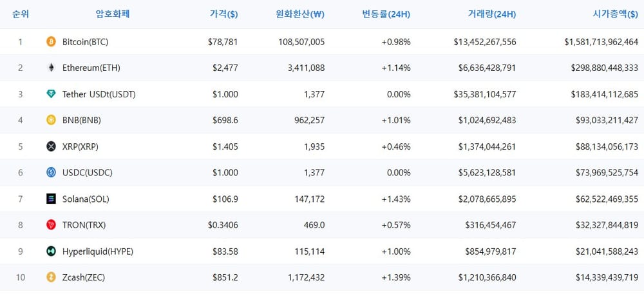This screenshot has width=644, height=296.
Task: Select Ethereum change +1.14%
Action: tap(396, 68)
